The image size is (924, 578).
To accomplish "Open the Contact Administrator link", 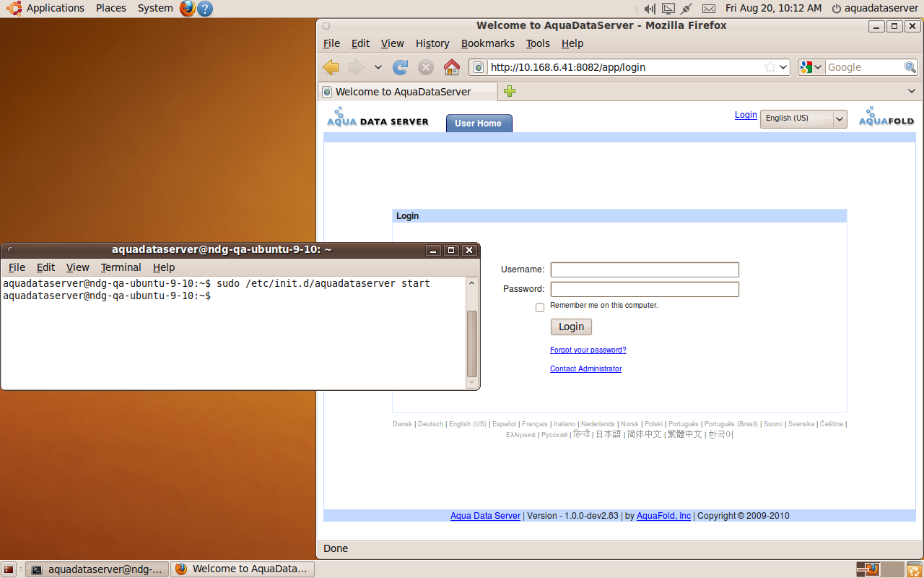I will pos(585,368).
